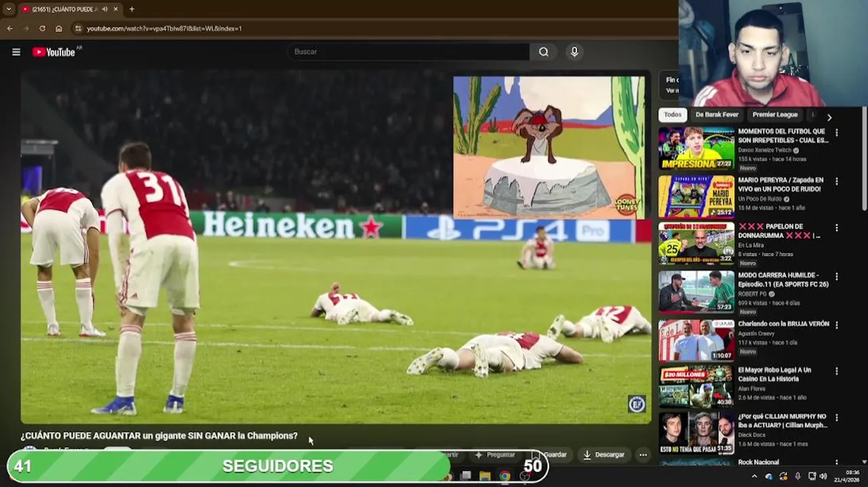Click Un Poco De Ruido channel name

click(x=760, y=199)
